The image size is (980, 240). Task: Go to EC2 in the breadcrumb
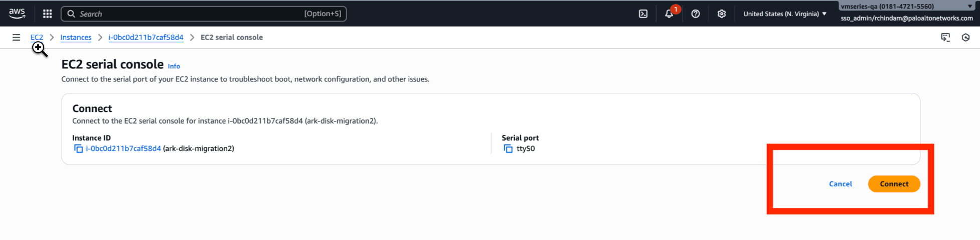tap(37, 37)
